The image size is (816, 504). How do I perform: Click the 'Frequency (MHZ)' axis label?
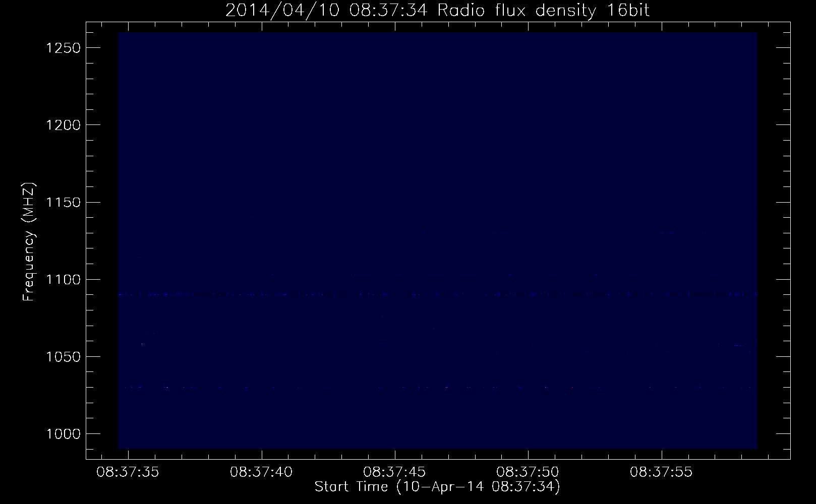[x=29, y=242]
